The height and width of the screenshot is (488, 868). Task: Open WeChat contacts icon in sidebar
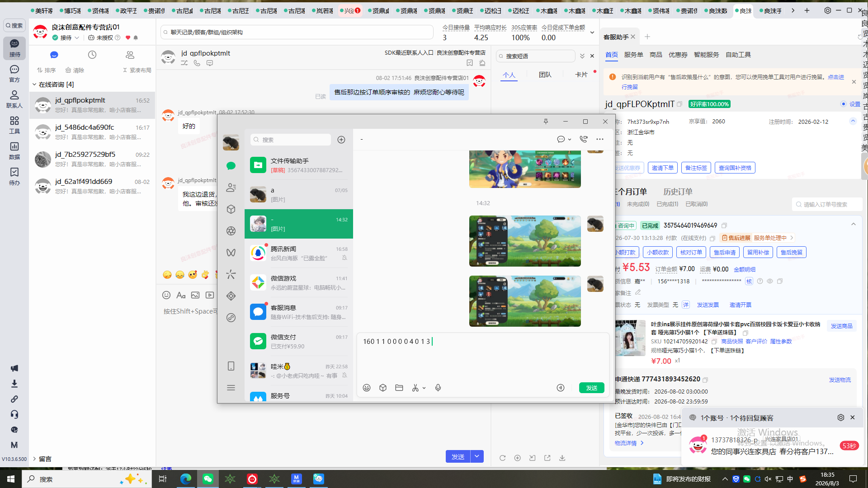[x=231, y=188]
